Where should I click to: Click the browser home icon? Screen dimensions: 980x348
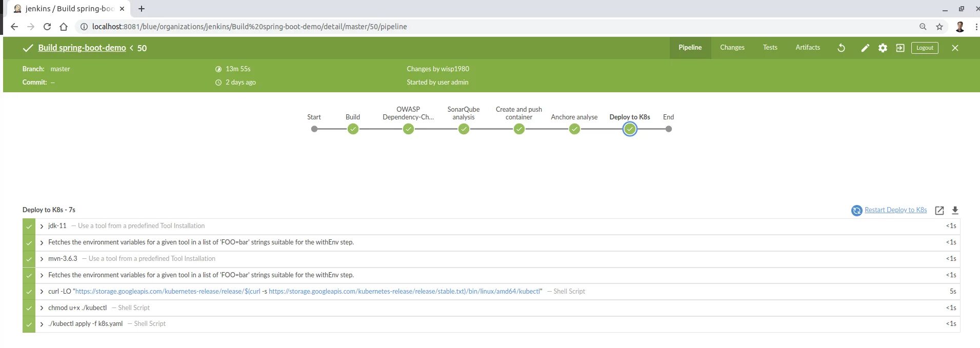coord(64,27)
